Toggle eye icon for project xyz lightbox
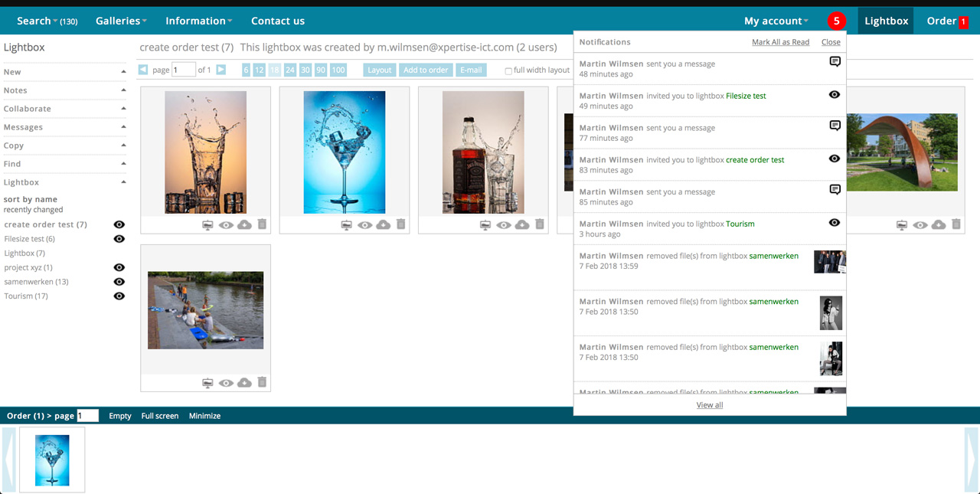980x494 pixels. [x=119, y=267]
